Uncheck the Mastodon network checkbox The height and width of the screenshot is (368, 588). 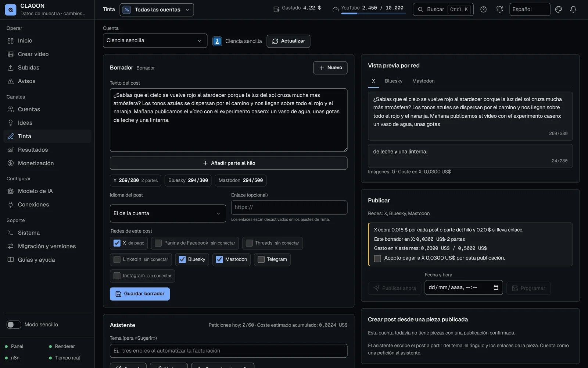(x=219, y=259)
